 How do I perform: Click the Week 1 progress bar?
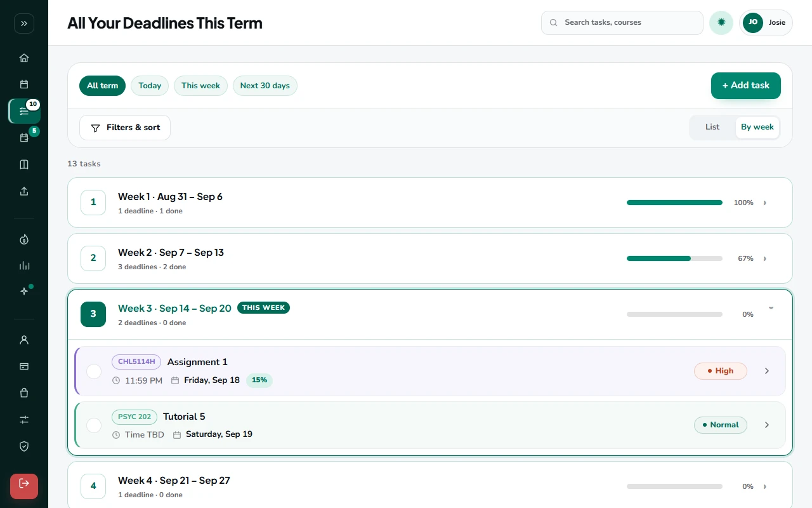pos(674,203)
